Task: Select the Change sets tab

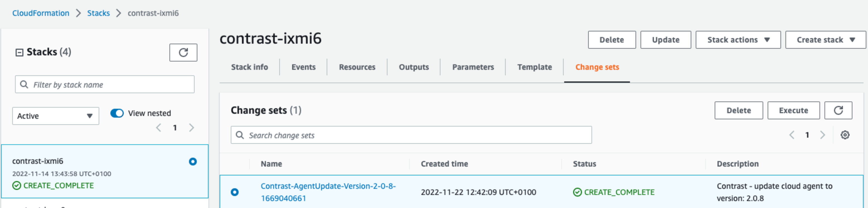Action: pos(597,67)
